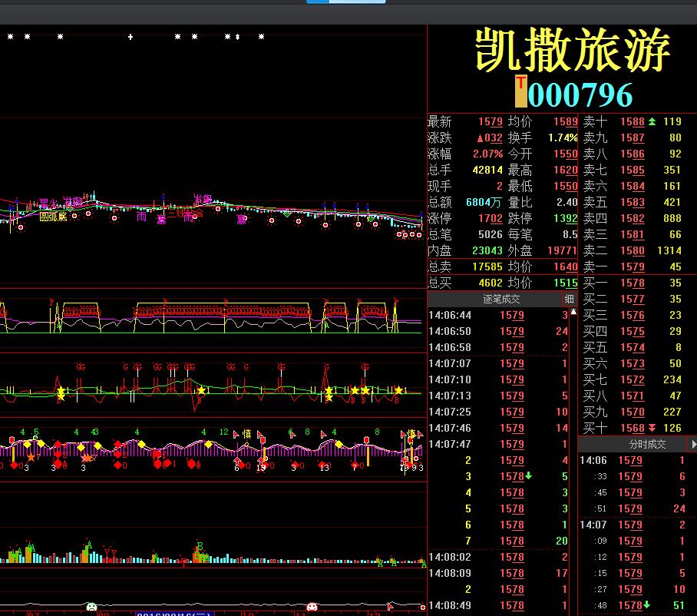Click the 换手 value 1.74%
The image size is (697, 616).
point(563,138)
